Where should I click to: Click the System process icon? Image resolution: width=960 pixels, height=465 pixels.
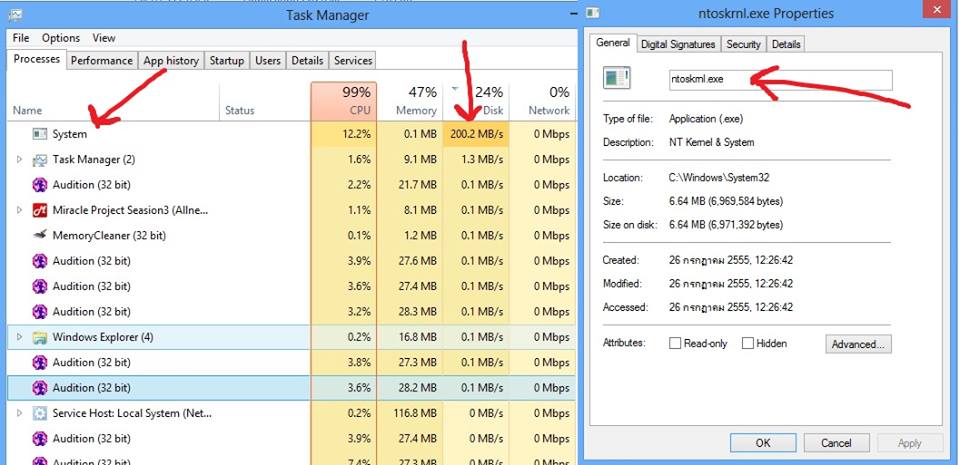click(x=40, y=134)
